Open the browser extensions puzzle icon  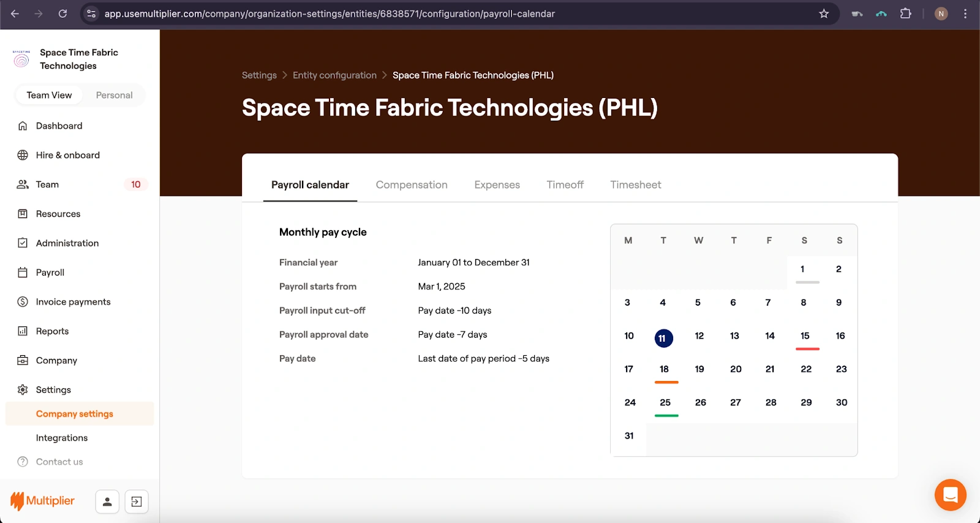coord(905,13)
